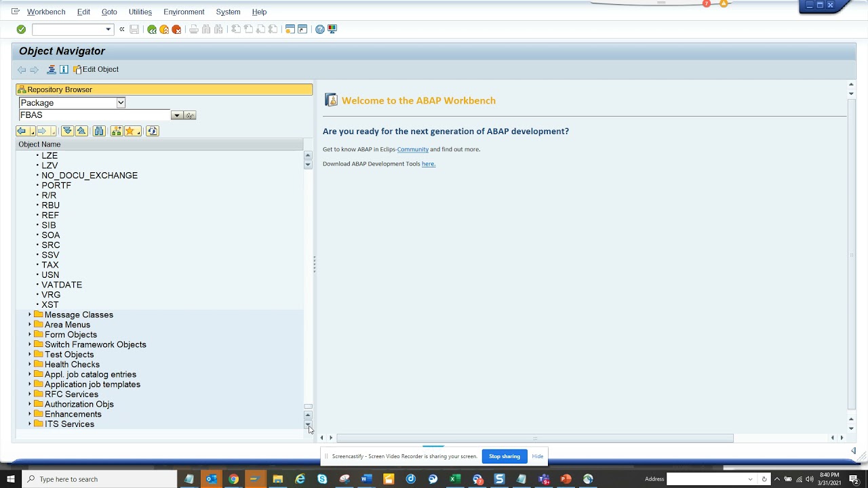Follow the 'here.' download link
This screenshot has height=488, width=868.
[429, 164]
